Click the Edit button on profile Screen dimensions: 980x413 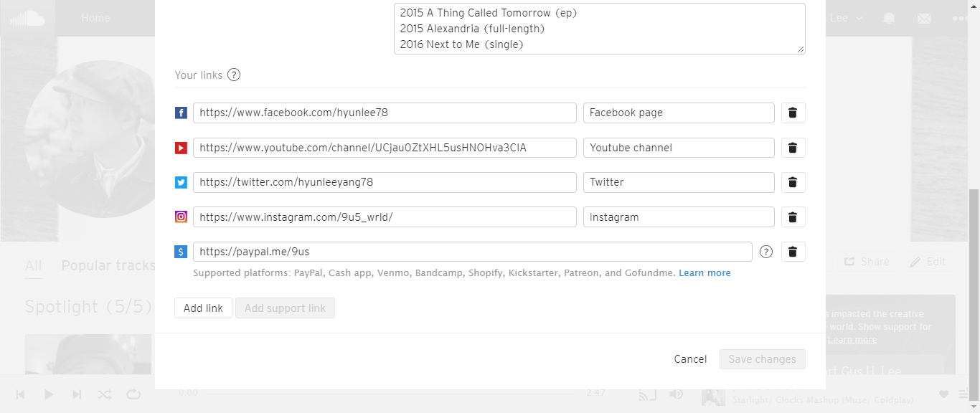click(x=928, y=262)
